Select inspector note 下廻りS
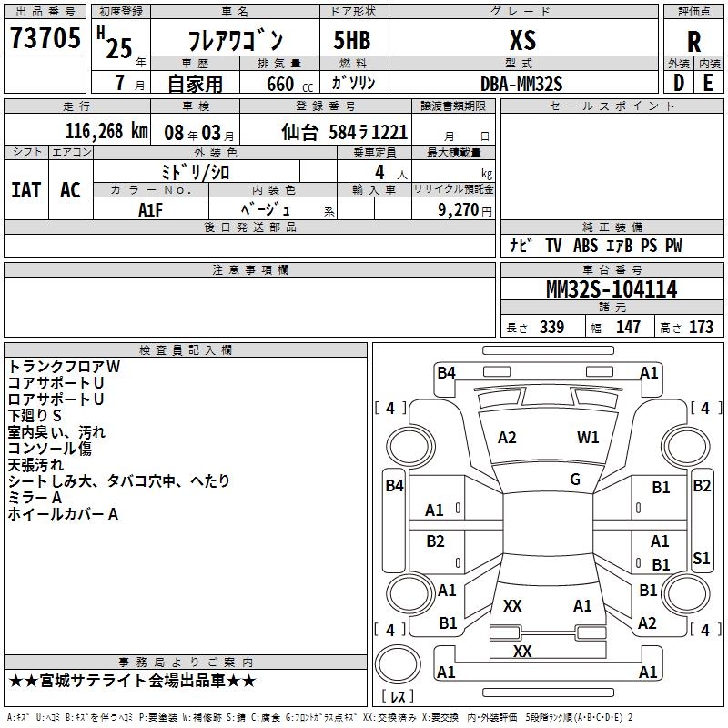Image resolution: width=728 pixels, height=728 pixels. tap(35, 416)
